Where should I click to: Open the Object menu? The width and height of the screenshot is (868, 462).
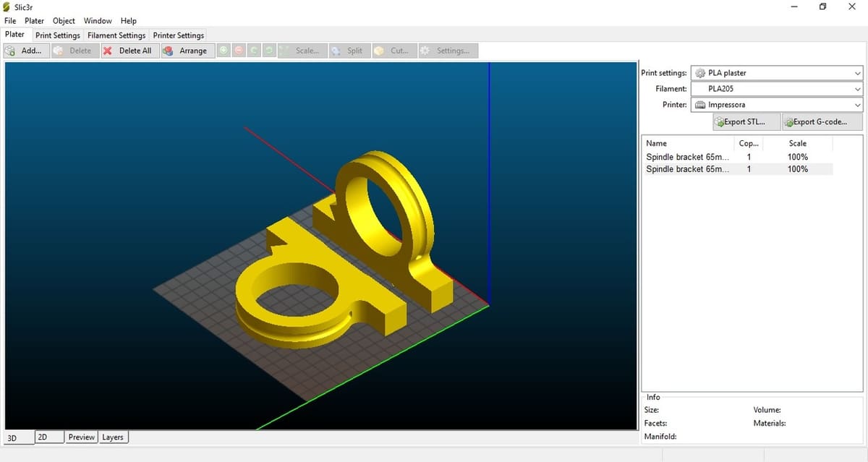(x=64, y=21)
